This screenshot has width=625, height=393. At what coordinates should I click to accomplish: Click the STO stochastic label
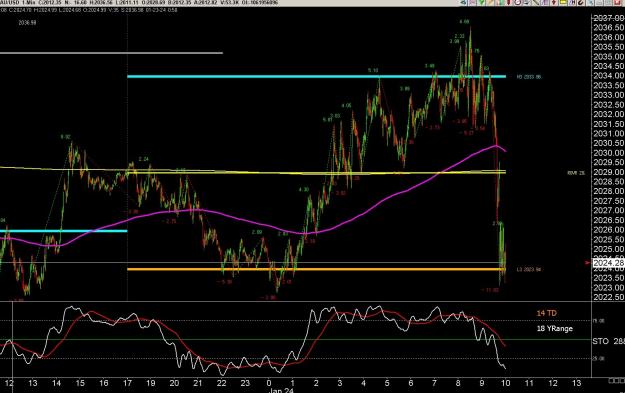(x=601, y=341)
